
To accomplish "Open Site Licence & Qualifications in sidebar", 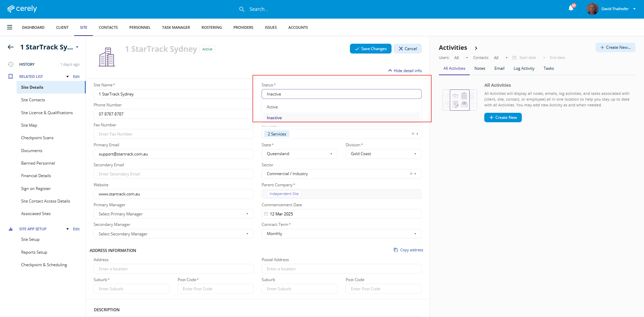I will coord(47,113).
